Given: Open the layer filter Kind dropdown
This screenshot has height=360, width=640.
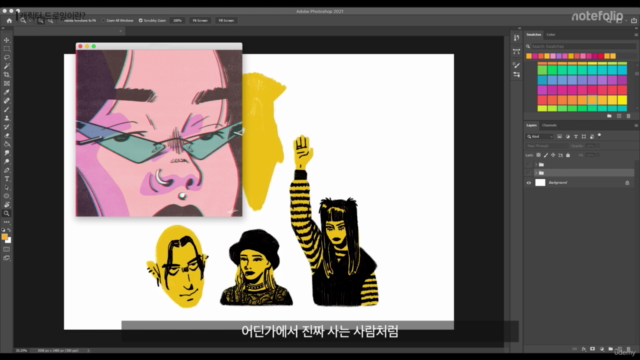Looking at the screenshot, I should (x=540, y=136).
